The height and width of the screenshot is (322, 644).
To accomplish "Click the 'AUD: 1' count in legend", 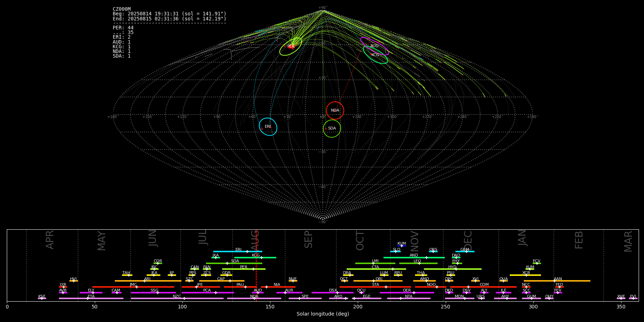I will (x=122, y=42).
